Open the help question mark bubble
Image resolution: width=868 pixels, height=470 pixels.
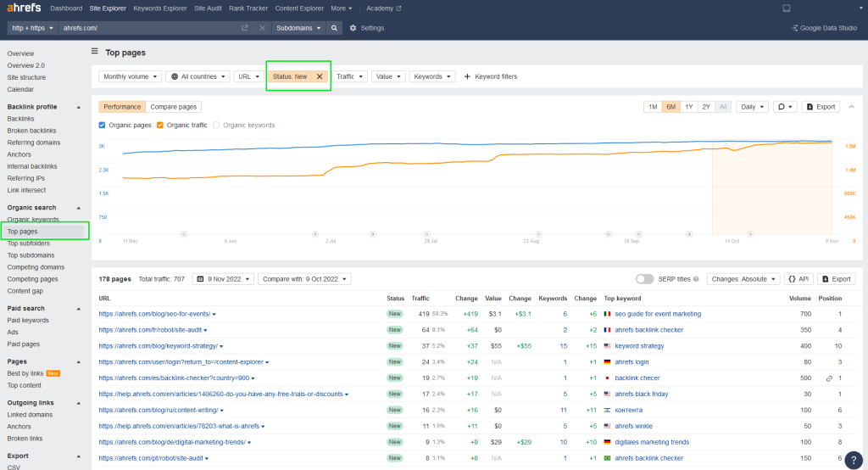854,460
